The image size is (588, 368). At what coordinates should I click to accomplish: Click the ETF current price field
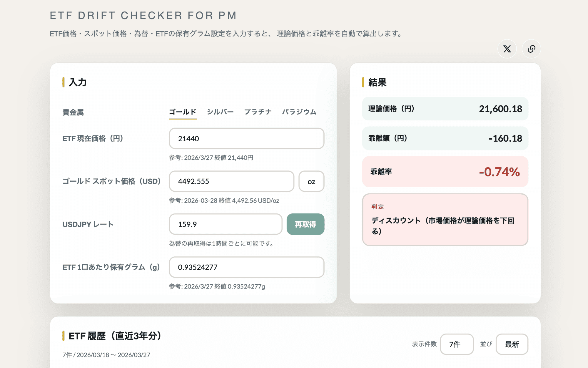(246, 139)
